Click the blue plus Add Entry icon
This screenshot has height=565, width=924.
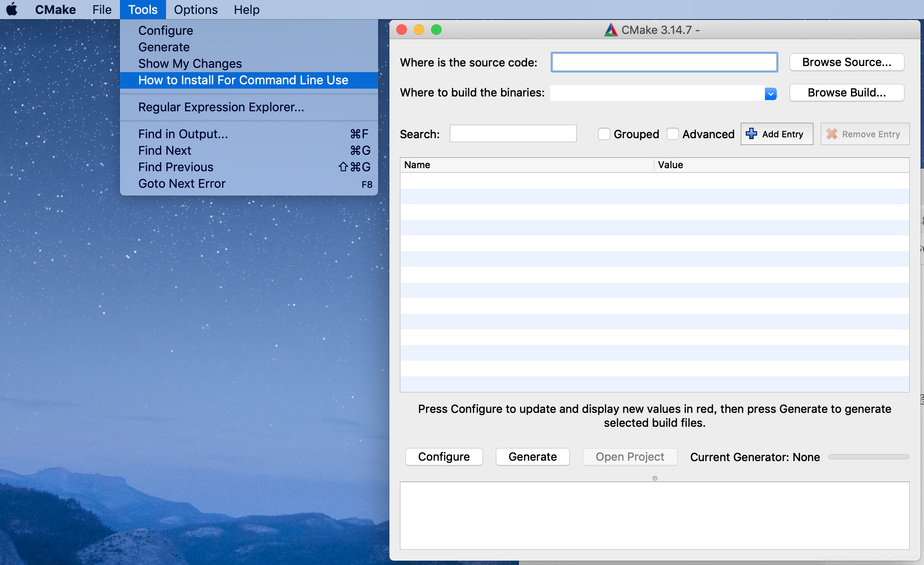coord(751,134)
